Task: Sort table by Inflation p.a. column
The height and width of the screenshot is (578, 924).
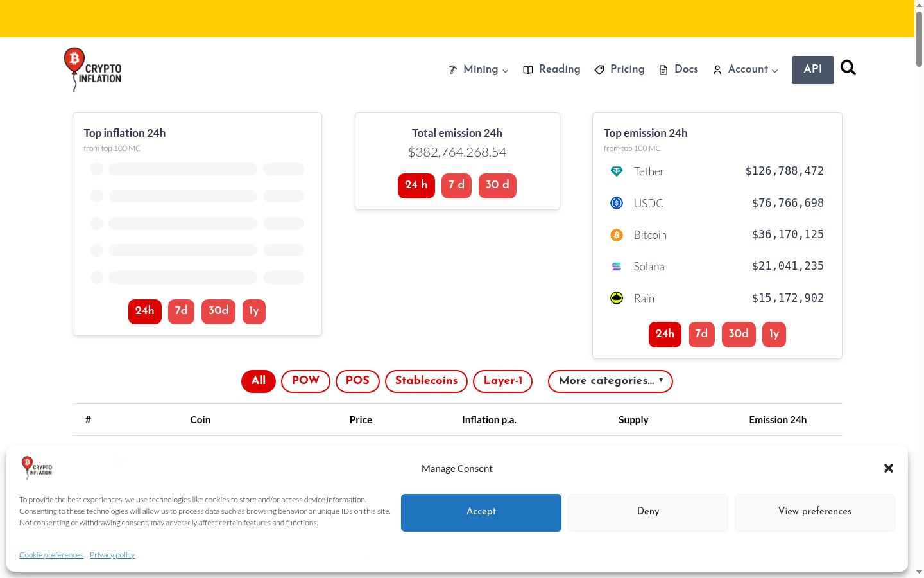Action: click(489, 420)
